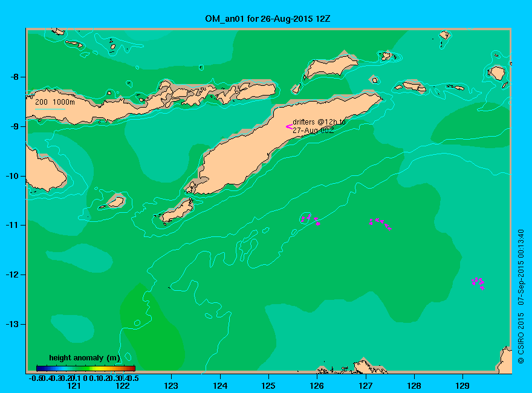Click longitude axis label 123
The image size is (532, 393).
click(171, 386)
